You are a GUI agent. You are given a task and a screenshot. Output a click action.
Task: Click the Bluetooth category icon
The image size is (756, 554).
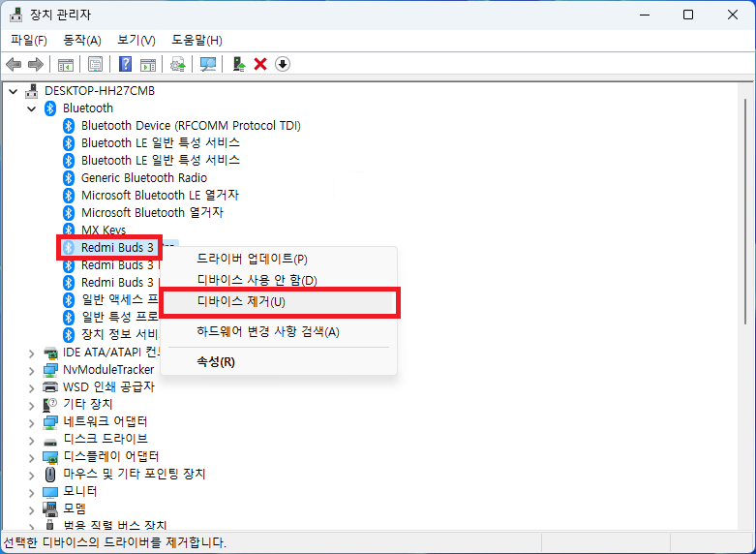(50, 108)
